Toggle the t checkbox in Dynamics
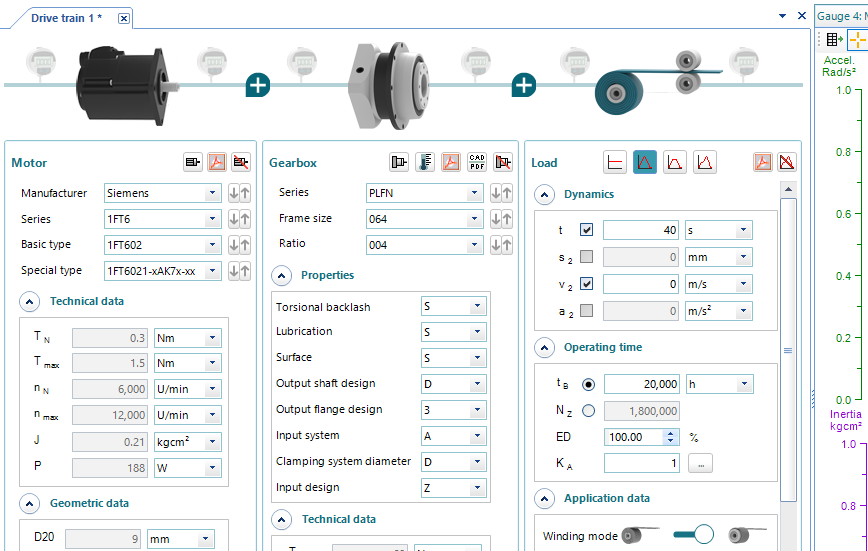868x551 pixels. point(586,230)
